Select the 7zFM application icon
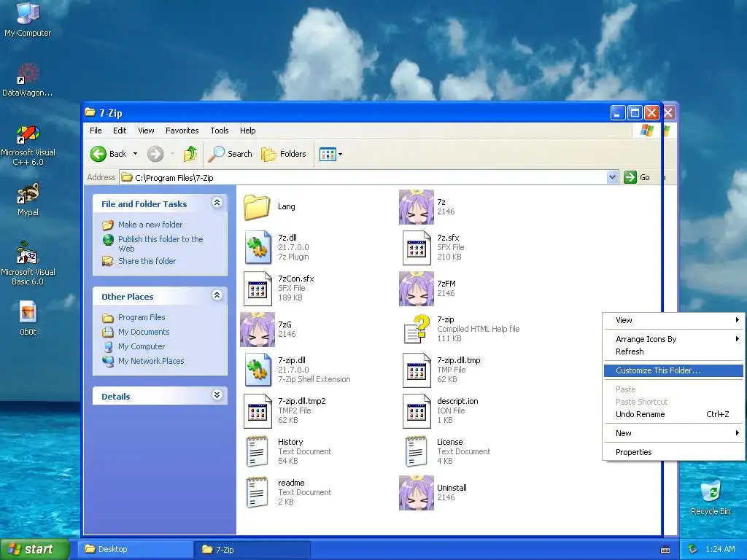Screen dimensions: 747x560 (x=417, y=289)
